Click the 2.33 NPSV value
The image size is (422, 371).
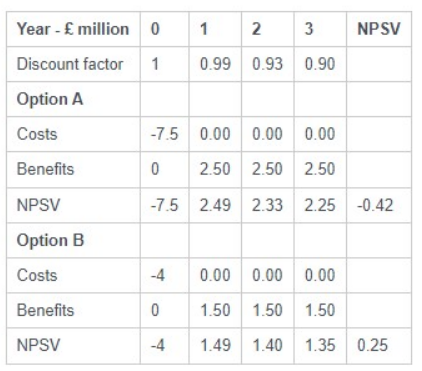click(x=268, y=205)
